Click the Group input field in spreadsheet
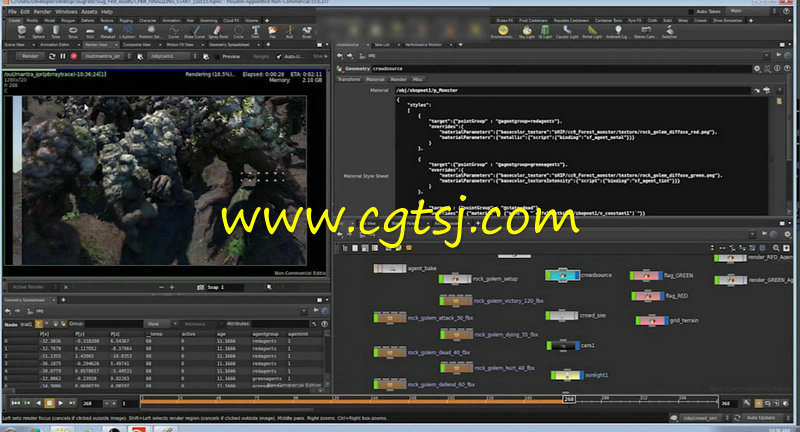This screenshot has height=432, width=800. tap(113, 324)
